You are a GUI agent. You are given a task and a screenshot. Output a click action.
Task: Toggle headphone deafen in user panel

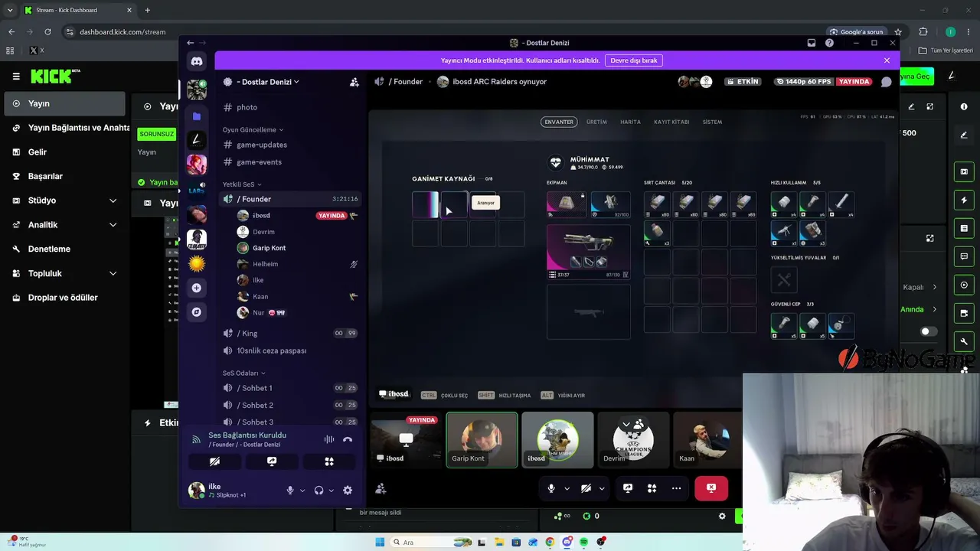coord(318,491)
